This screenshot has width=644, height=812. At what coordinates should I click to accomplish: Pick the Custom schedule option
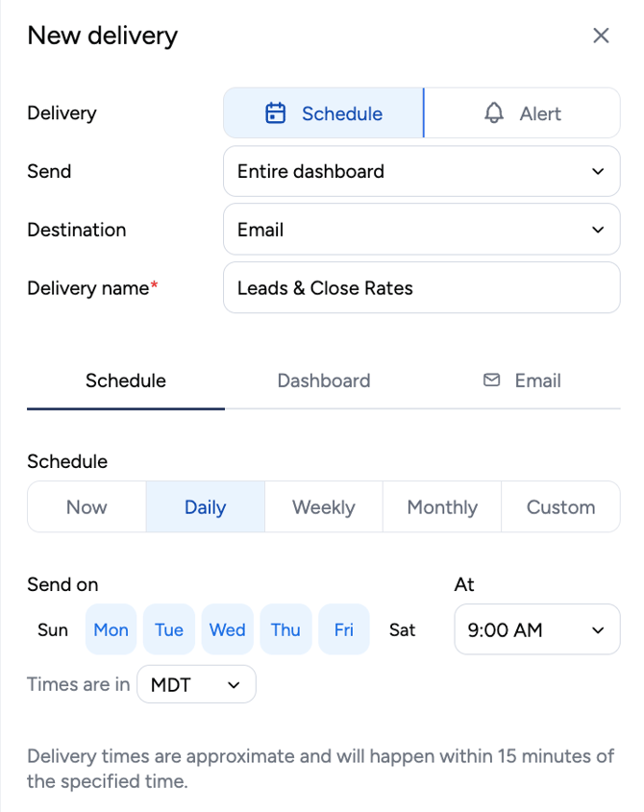click(x=560, y=507)
